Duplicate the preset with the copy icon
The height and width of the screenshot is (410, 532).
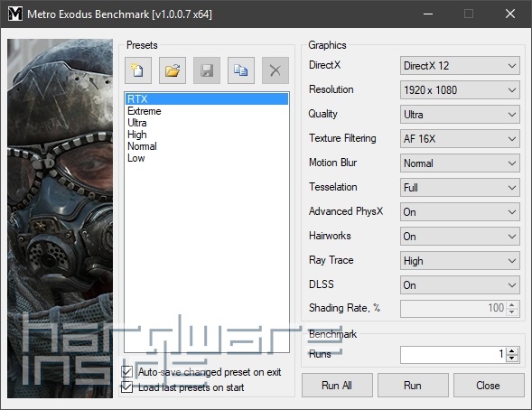[x=241, y=70]
